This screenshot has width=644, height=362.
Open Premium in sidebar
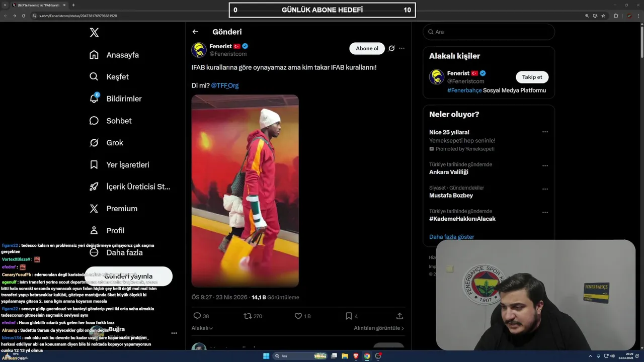pos(113,209)
